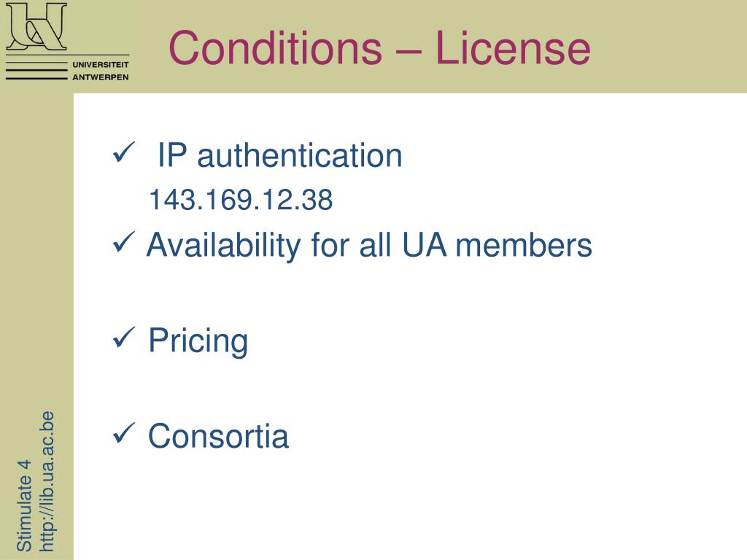This screenshot has height=560, width=747.
Task: Click the Pricing bullet text
Action: tap(198, 341)
